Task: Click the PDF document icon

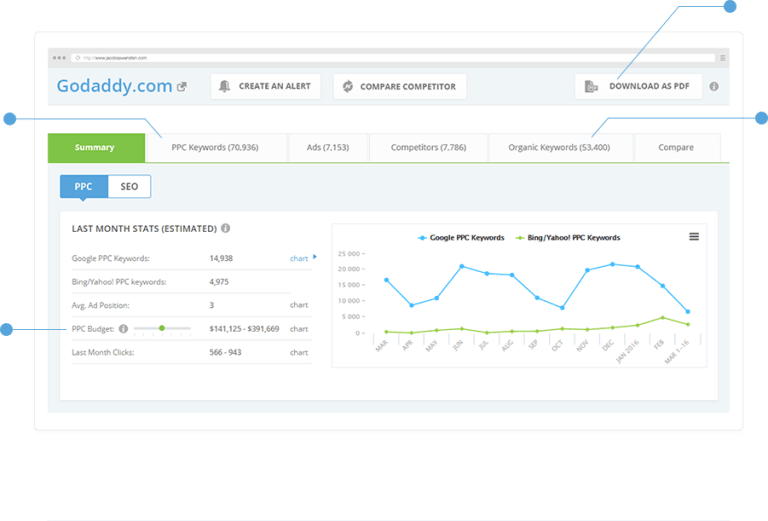Action: [591, 87]
